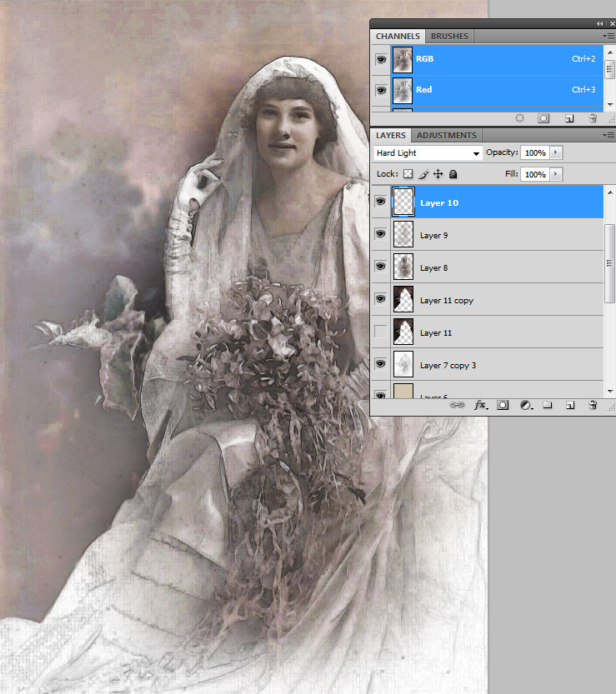Hide Layer 9 visibility eye

pyautogui.click(x=380, y=233)
